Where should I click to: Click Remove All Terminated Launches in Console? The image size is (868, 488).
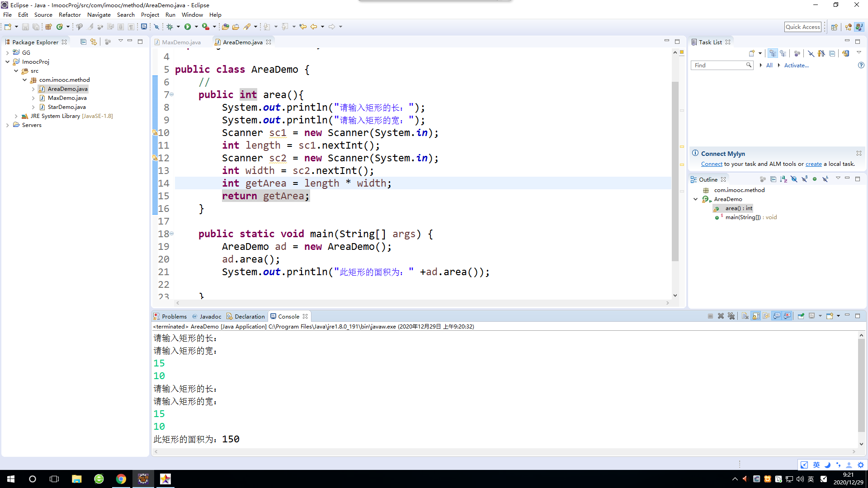[731, 316]
